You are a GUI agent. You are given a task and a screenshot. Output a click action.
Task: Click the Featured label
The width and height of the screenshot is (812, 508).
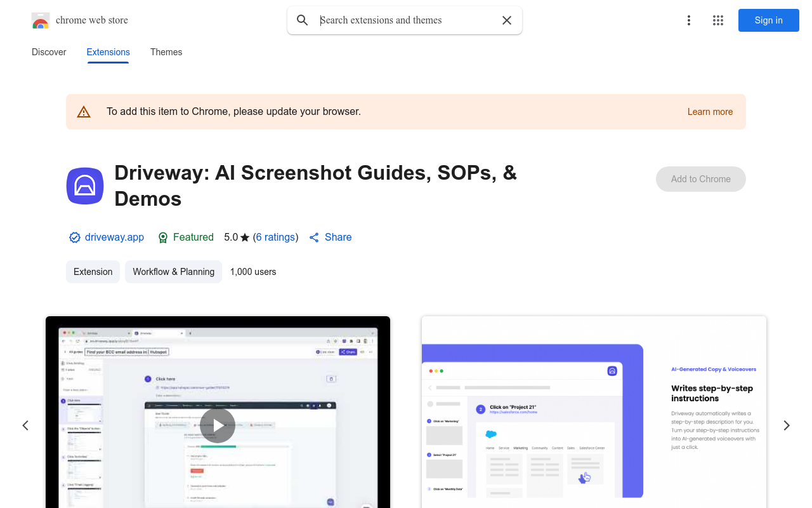click(x=193, y=237)
